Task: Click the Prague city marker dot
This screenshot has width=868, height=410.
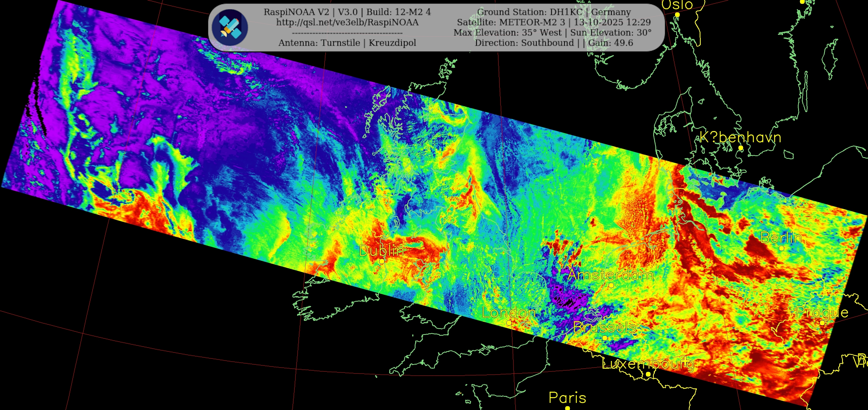Action: (822, 323)
